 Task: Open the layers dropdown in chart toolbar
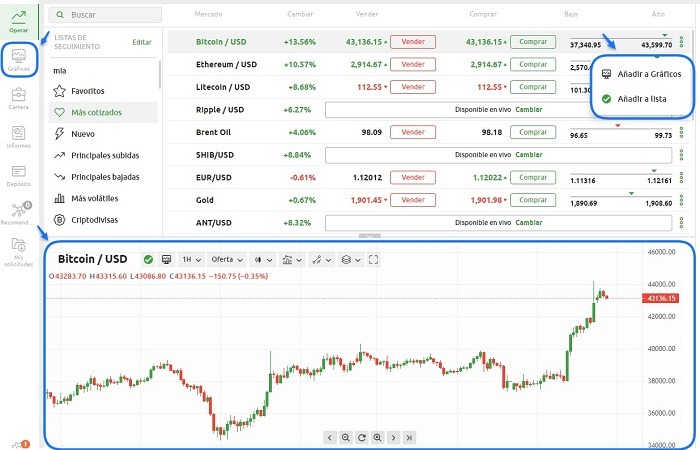coord(350,259)
